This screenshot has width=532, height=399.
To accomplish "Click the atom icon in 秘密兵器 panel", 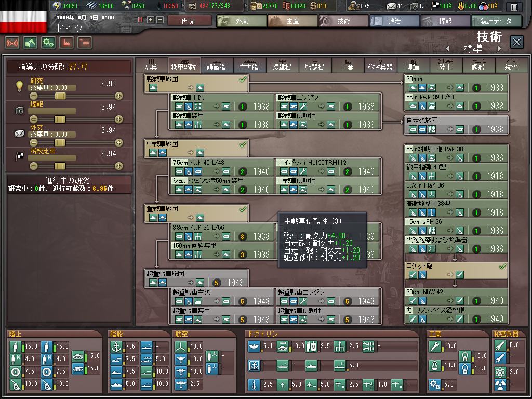I will click(500, 372).
